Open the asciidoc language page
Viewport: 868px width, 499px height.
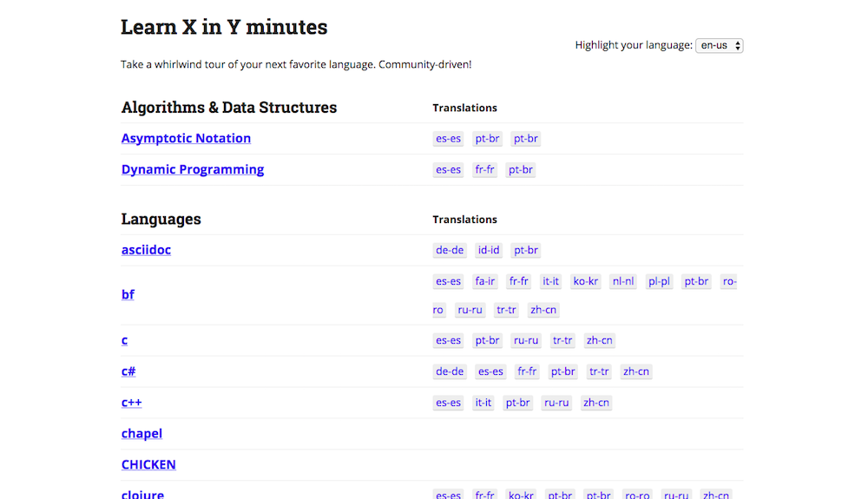[x=146, y=250]
